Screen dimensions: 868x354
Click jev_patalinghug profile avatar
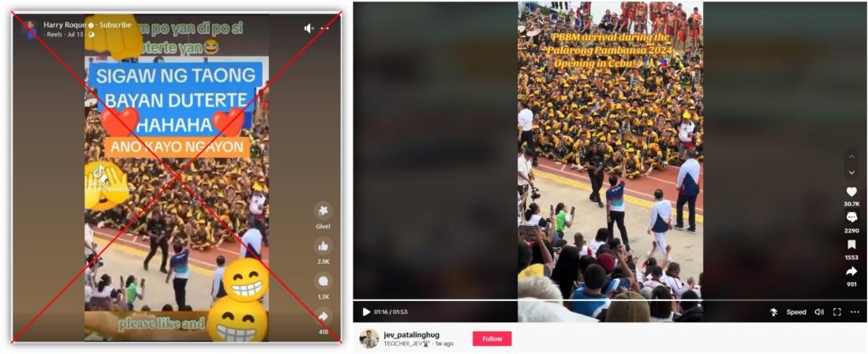click(x=369, y=338)
